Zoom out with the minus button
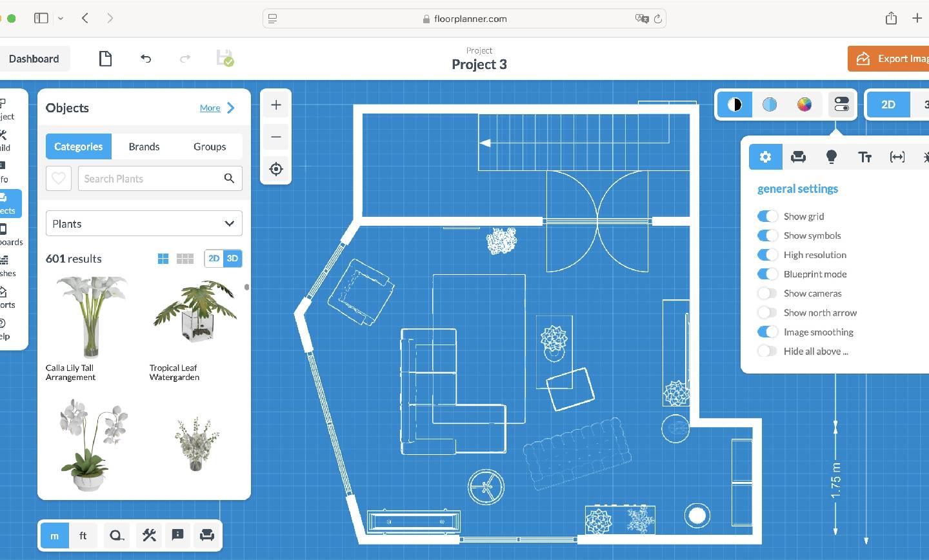The height and width of the screenshot is (560, 929). point(276,137)
